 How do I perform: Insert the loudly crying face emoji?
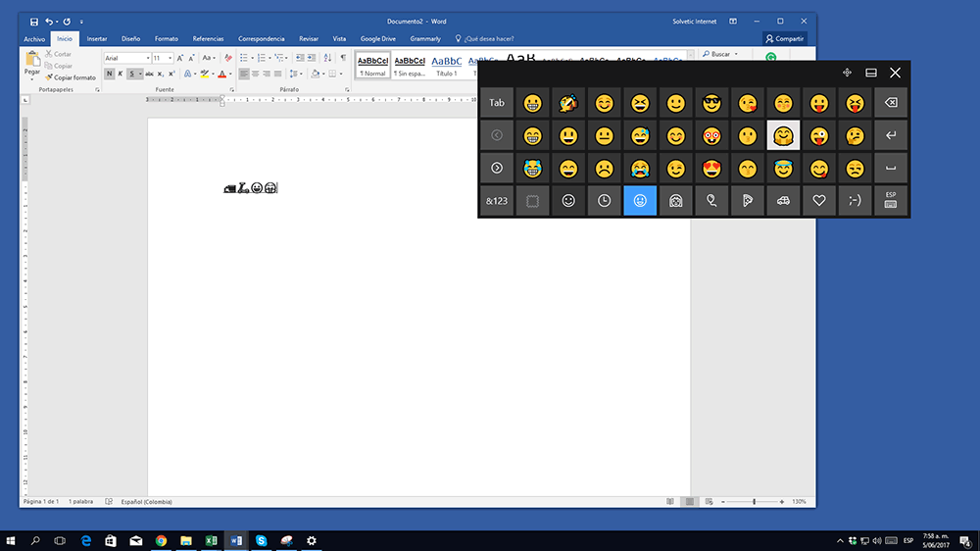coord(640,169)
